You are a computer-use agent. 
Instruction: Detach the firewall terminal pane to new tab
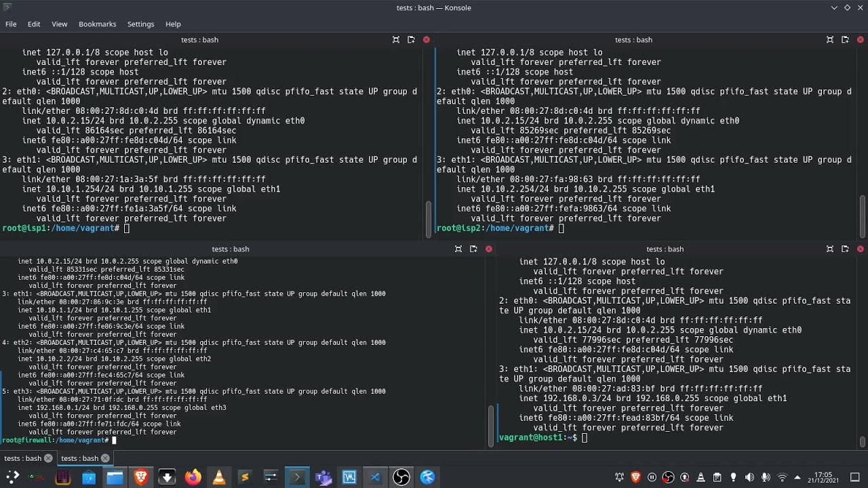tap(473, 249)
